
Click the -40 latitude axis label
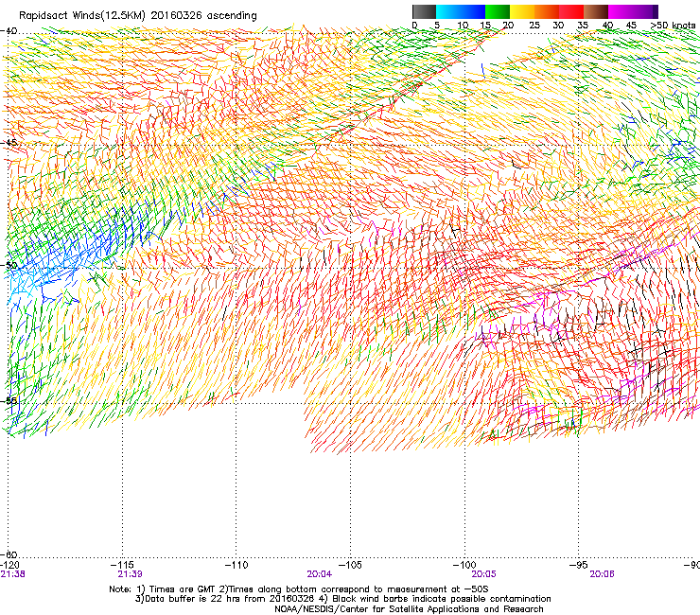[x=9, y=31]
